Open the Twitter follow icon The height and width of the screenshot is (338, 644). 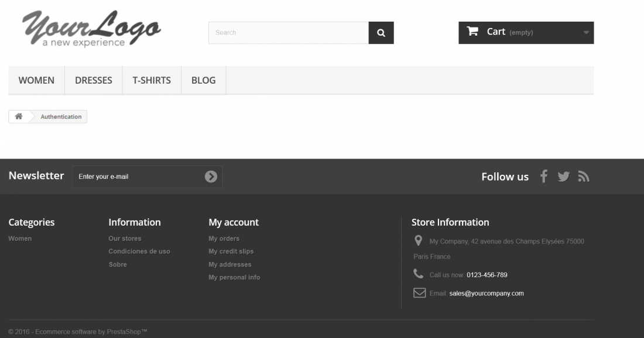click(563, 177)
